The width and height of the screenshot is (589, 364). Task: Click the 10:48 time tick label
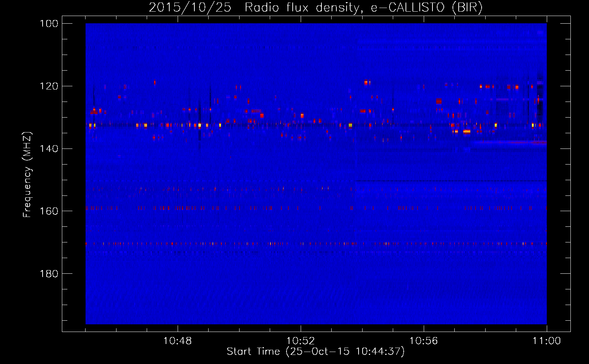(x=178, y=341)
